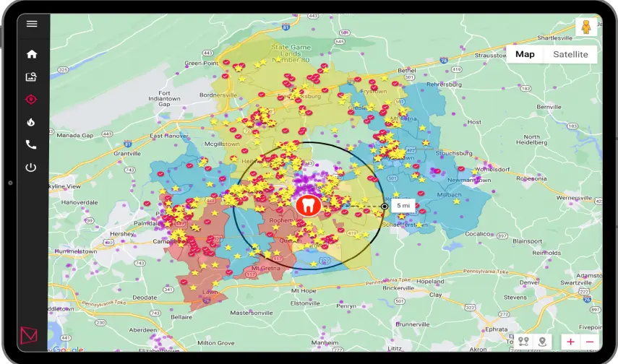
Task: Click the "Robesonia" map label
Action: [x=531, y=178]
